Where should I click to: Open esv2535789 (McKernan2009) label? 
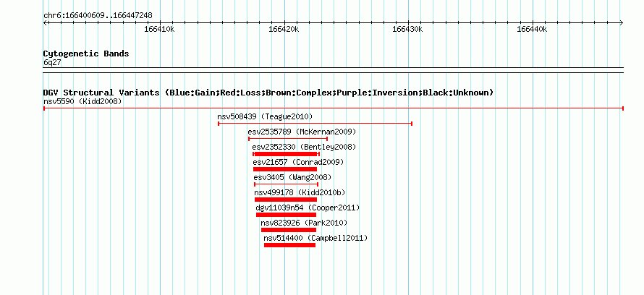click(302, 132)
